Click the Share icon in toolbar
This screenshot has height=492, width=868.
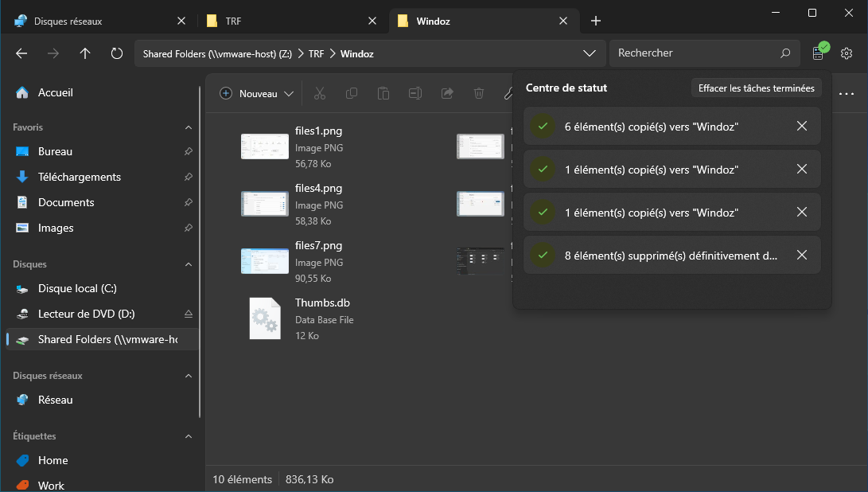pos(447,94)
